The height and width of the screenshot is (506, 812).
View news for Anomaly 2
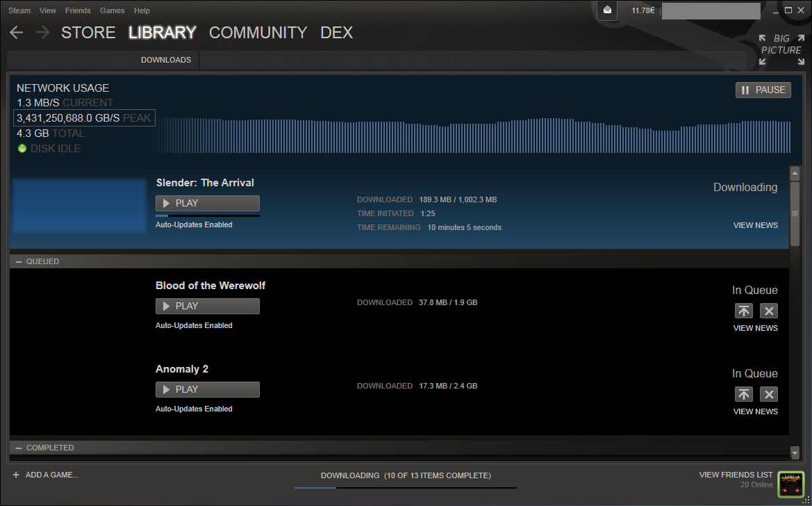point(756,411)
